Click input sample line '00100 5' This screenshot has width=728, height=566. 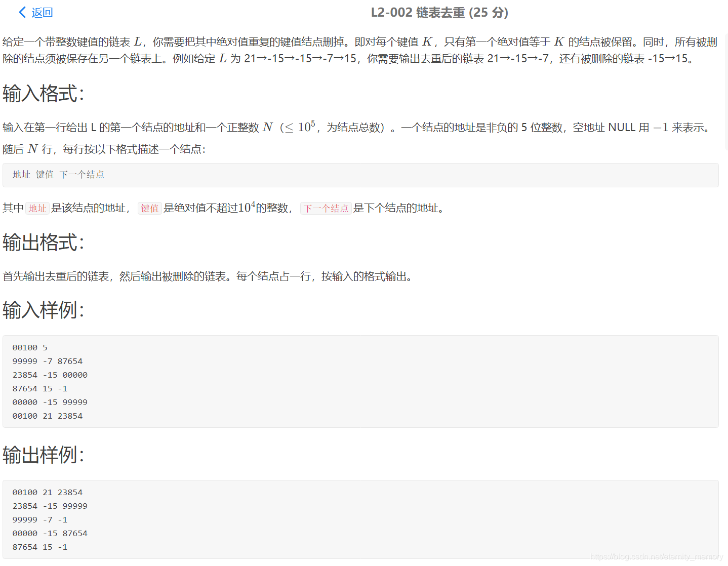30,348
